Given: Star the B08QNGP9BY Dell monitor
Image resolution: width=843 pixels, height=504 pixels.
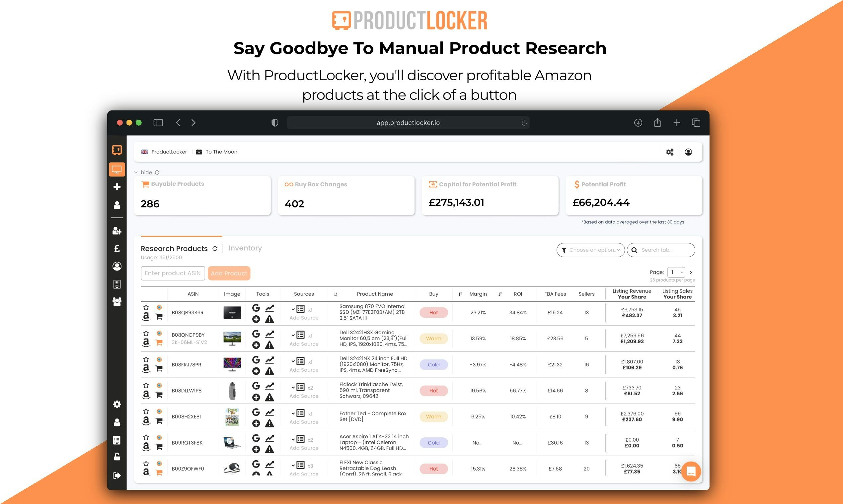Looking at the screenshot, I should pos(146,334).
